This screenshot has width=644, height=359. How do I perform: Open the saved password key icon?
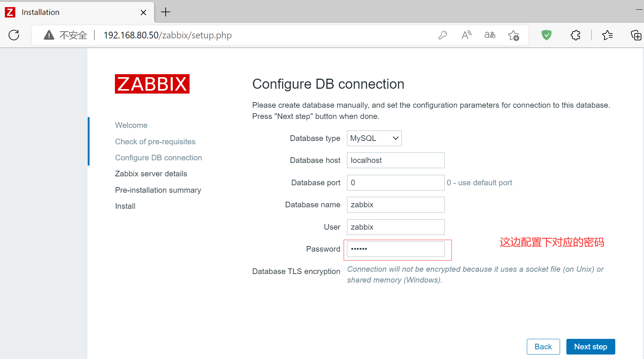443,35
